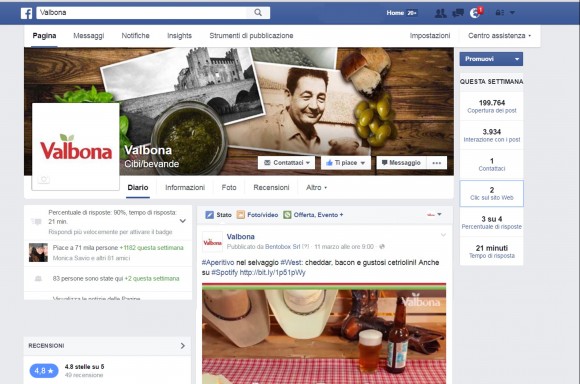Open account menu arrow in top bar

pyautogui.click(x=512, y=13)
